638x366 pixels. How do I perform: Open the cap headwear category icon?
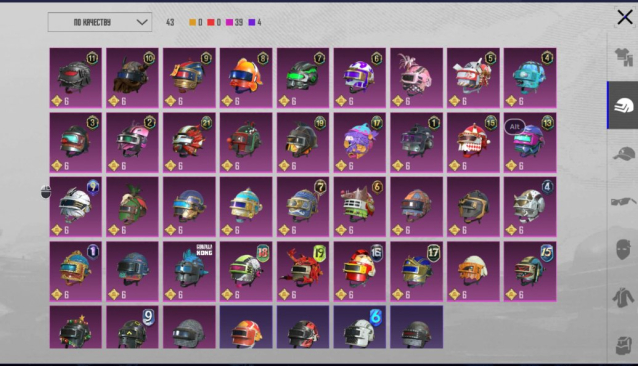(x=624, y=154)
